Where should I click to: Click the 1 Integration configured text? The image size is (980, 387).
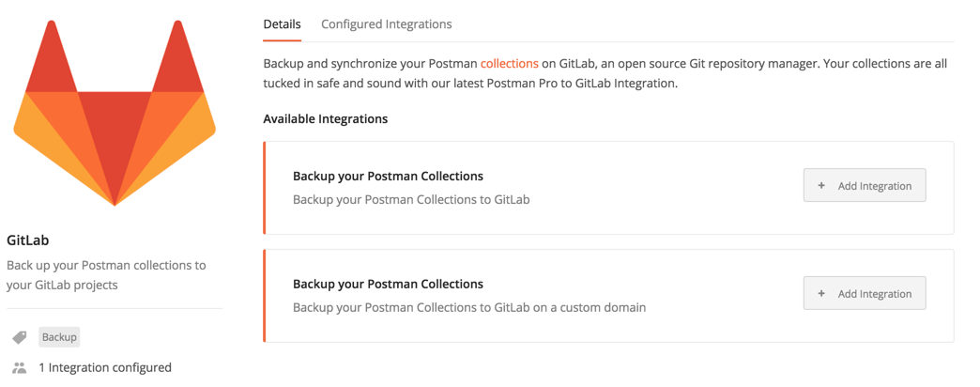click(x=104, y=367)
